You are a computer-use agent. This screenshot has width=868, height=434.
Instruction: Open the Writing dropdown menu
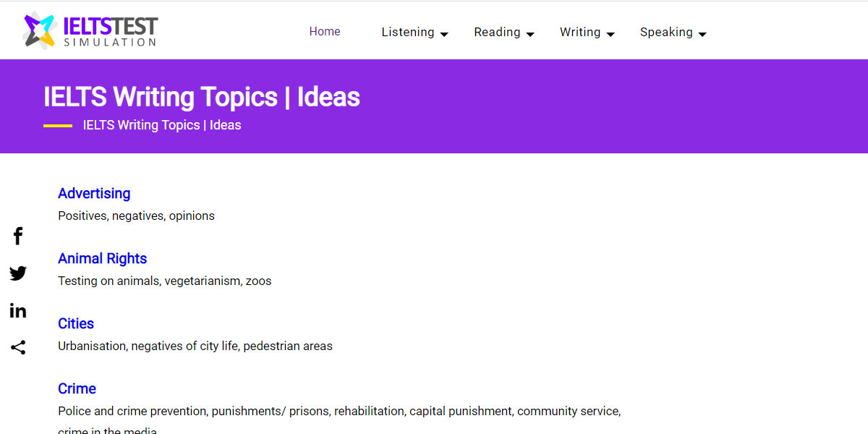[x=580, y=32]
